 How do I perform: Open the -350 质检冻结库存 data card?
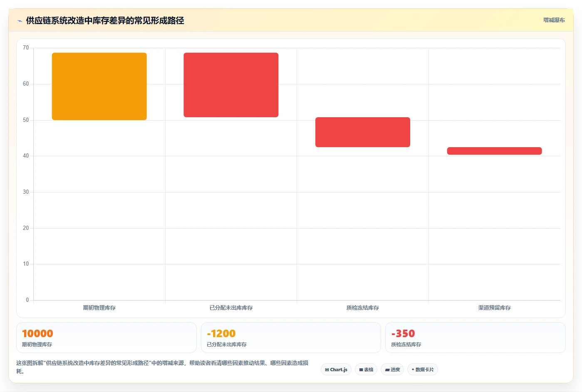(x=476, y=338)
